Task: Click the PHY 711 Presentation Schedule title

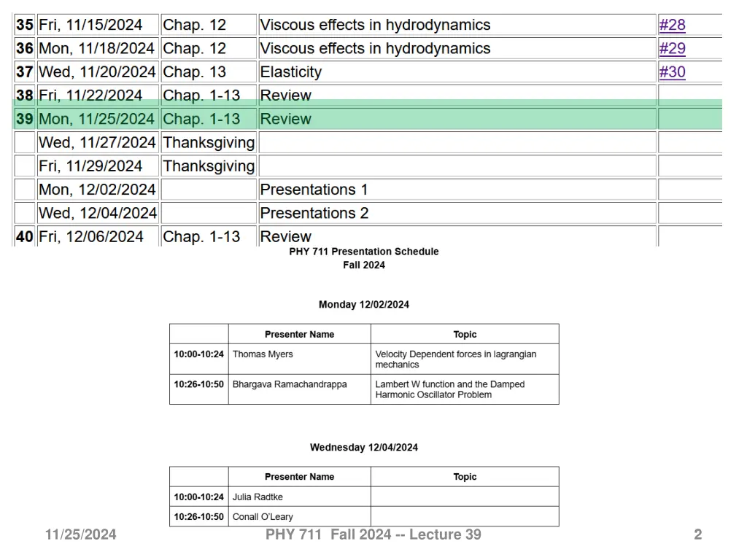Action: (364, 252)
